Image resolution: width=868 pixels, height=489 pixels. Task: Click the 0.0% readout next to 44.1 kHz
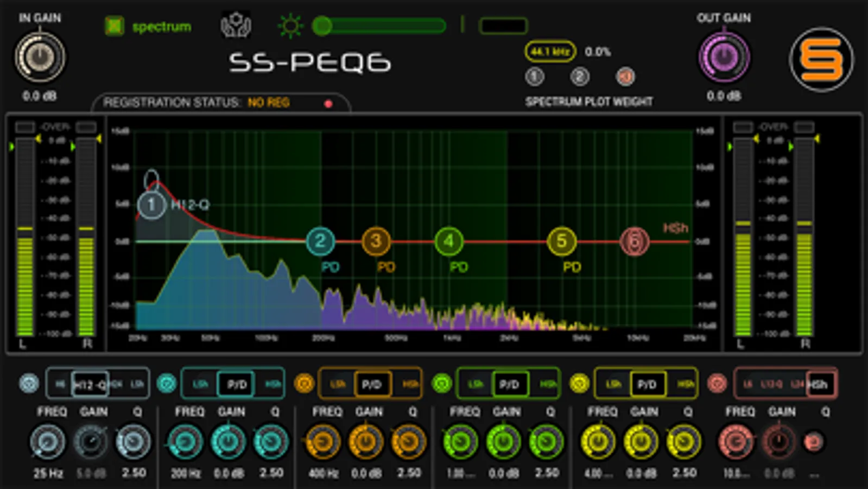click(598, 52)
